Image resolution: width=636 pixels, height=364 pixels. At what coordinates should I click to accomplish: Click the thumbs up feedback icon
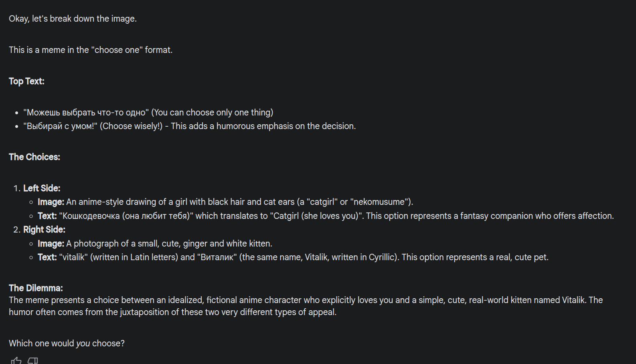[16, 361]
